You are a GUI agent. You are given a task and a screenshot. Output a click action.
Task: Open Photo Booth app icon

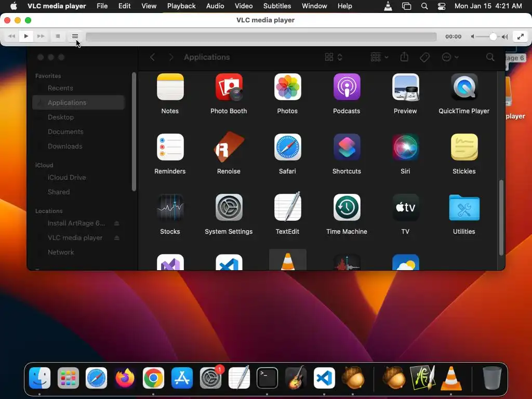point(229,87)
